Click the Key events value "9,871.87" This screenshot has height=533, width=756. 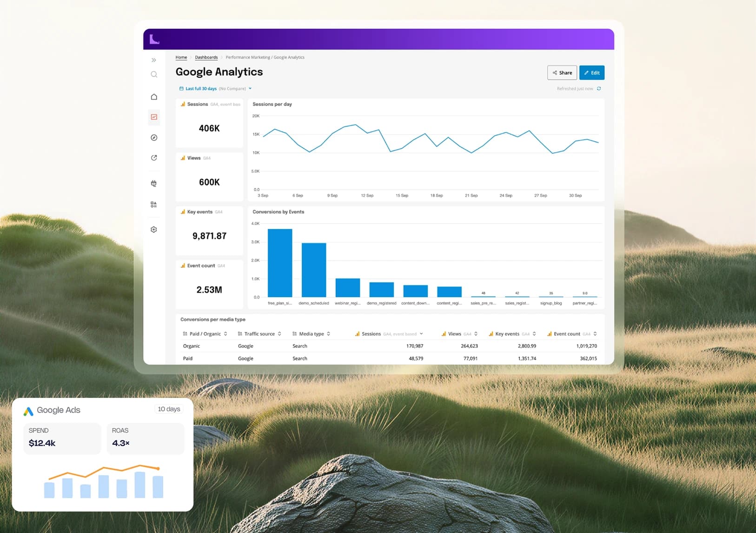tap(209, 236)
